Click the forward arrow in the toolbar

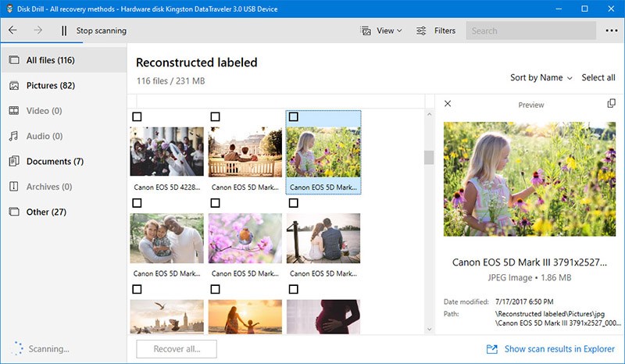coord(37,30)
